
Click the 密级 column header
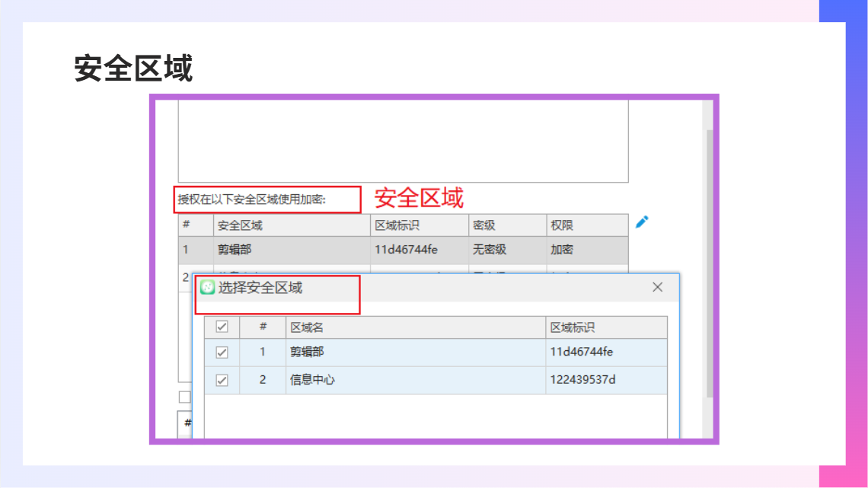tap(508, 225)
